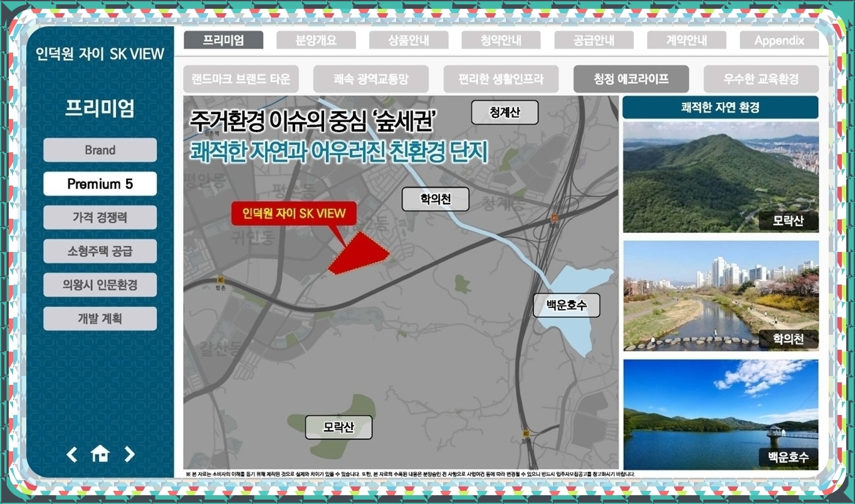The image size is (855, 504).
Task: Open 개발 계획 in sidebar
Action: coord(100,318)
